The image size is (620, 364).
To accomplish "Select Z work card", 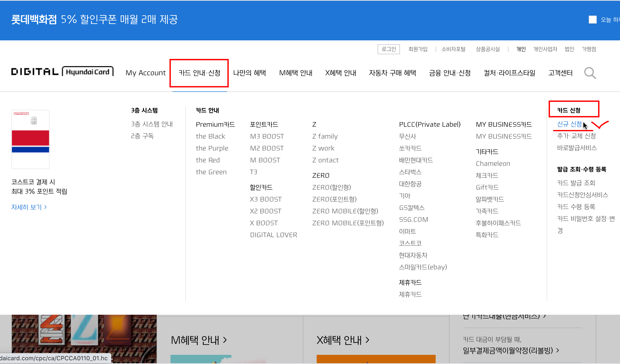I will (323, 148).
